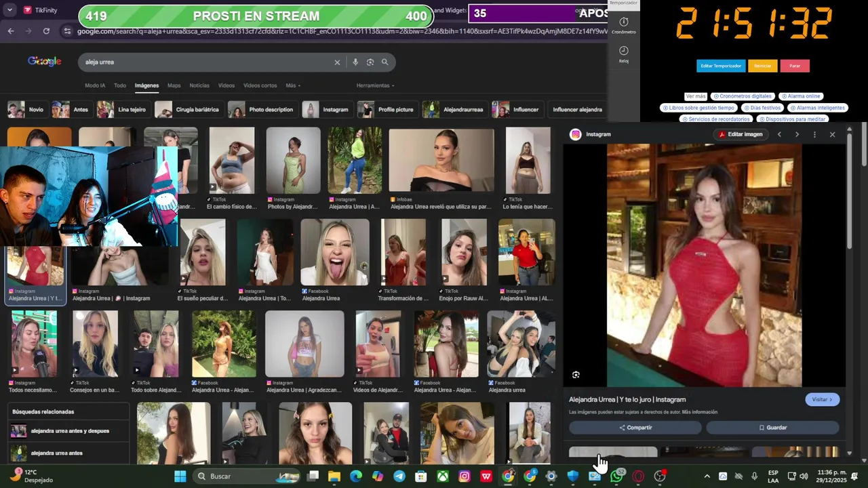Open the Reloj icon in timer sidebar

(x=624, y=54)
